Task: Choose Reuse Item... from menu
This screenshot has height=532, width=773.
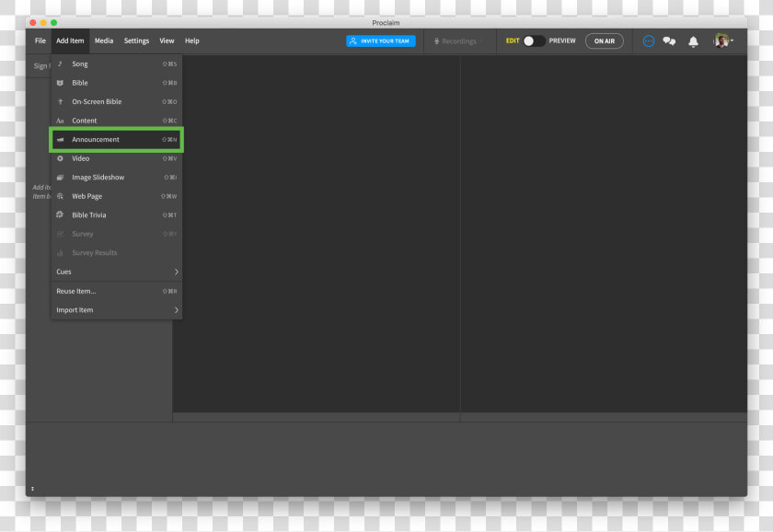Action: point(116,292)
